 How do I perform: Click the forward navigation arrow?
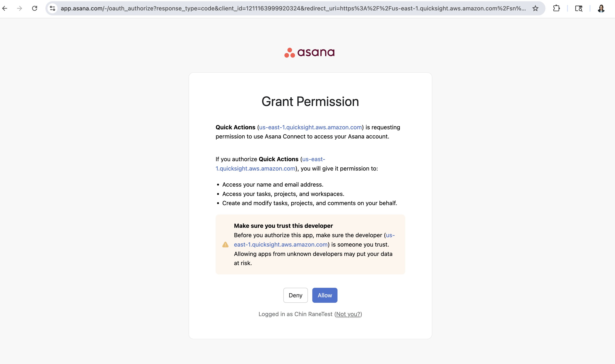pos(19,8)
